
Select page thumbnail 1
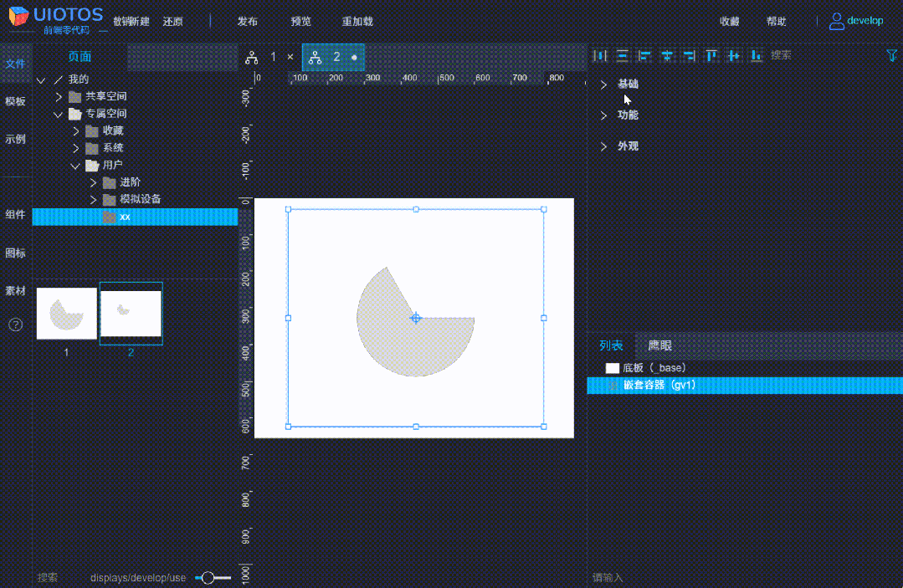click(x=67, y=314)
